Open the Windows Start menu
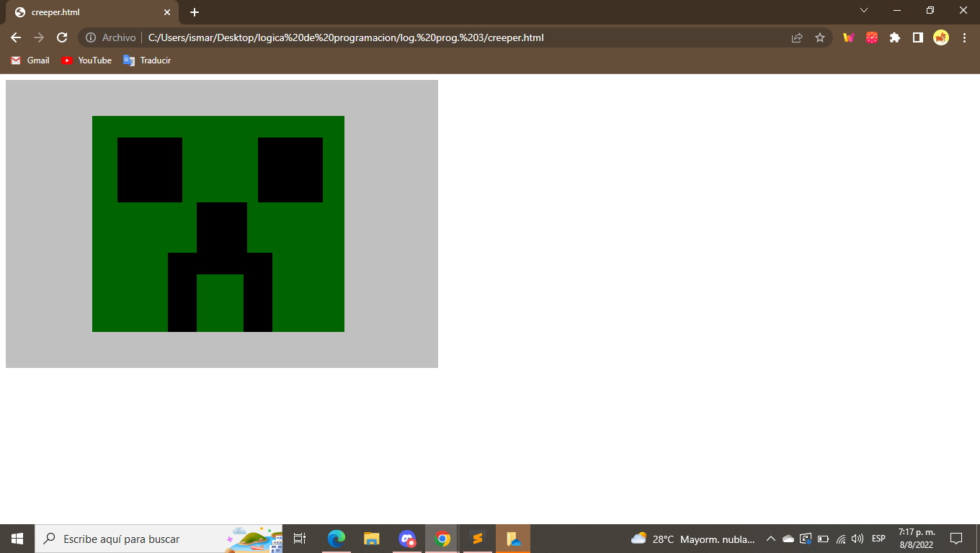The width and height of the screenshot is (980, 553). [17, 539]
